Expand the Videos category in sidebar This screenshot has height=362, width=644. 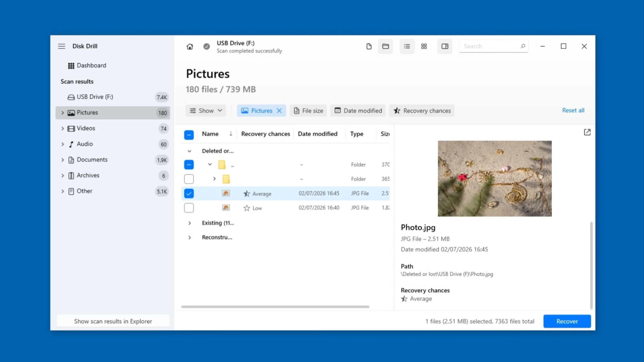tap(63, 128)
